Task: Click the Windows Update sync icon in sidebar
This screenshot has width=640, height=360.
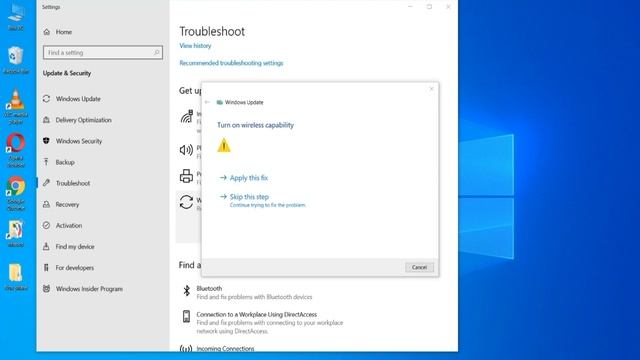Action: (47, 99)
